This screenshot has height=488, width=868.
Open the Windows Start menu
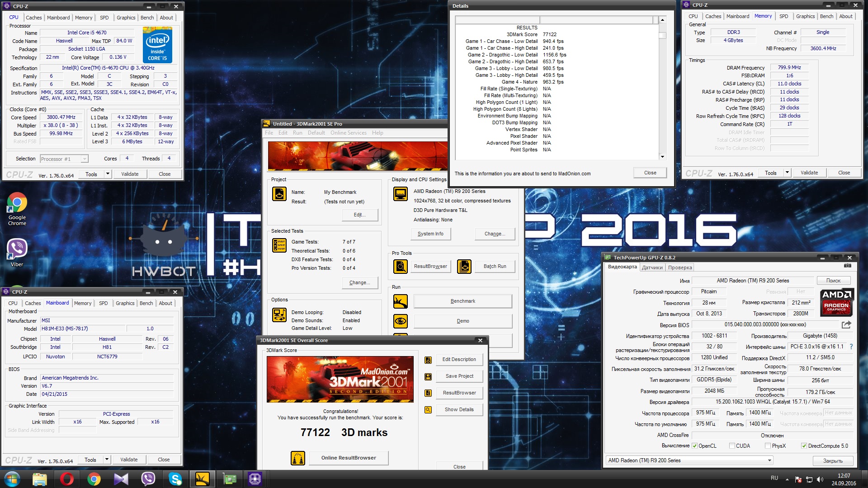[x=12, y=479]
